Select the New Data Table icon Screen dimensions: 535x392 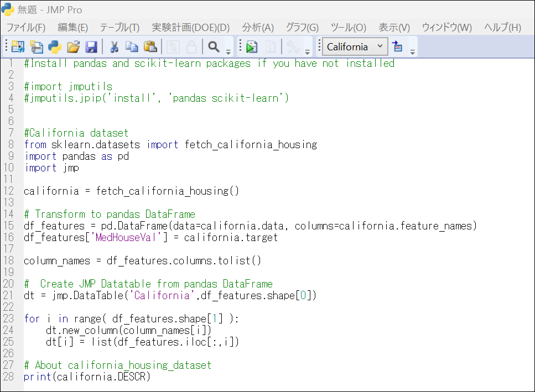coord(17,47)
